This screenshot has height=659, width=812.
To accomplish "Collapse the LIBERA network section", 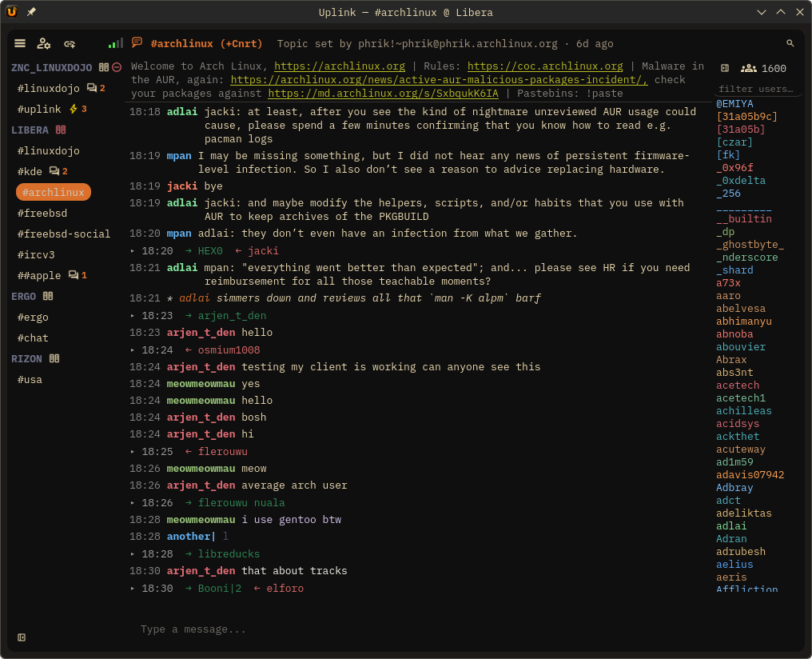I will 30,130.
